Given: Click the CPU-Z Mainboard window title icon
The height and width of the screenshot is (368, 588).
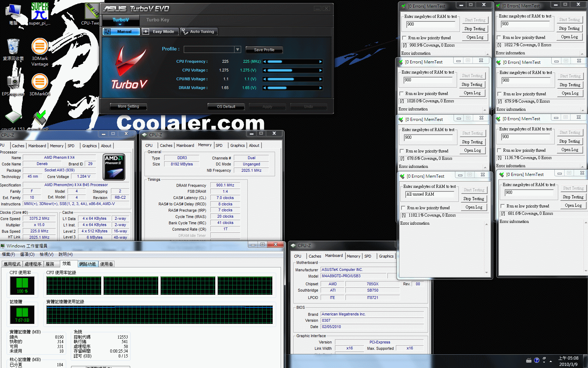Looking at the screenshot, I should pyautogui.click(x=293, y=246).
